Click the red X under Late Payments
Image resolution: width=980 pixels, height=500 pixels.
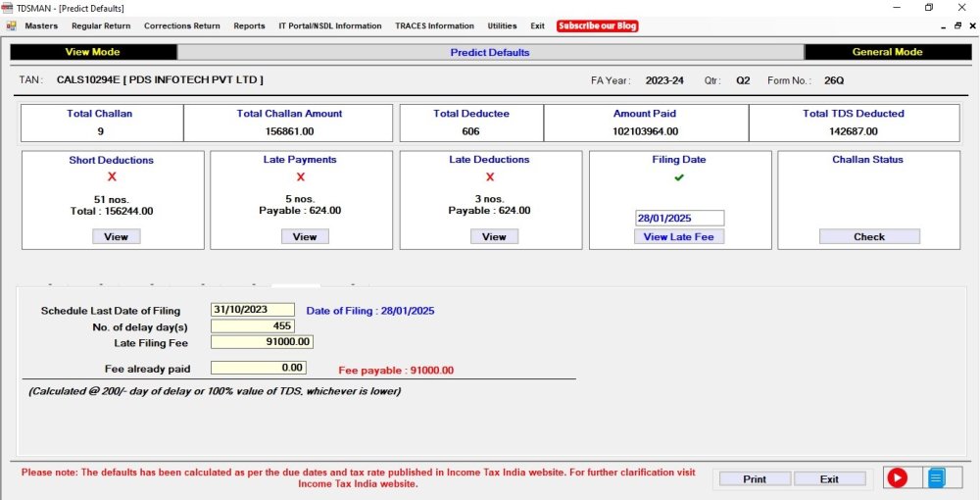(301, 176)
